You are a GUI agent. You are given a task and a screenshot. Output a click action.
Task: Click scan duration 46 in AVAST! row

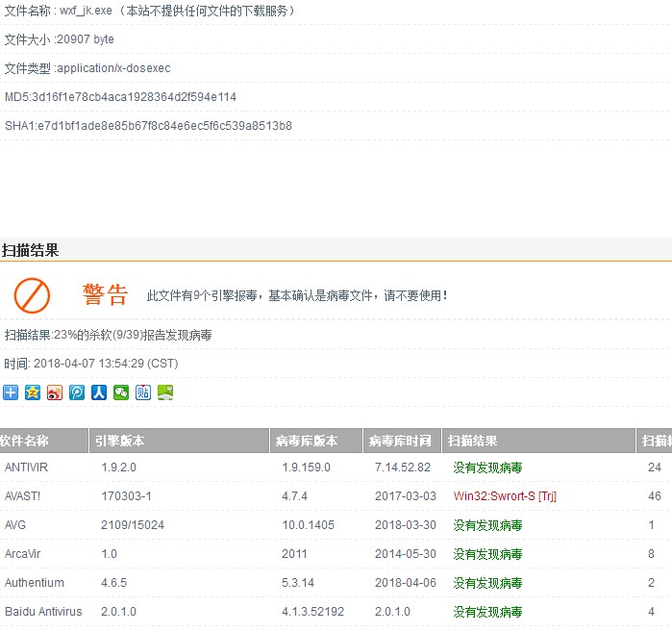click(655, 496)
